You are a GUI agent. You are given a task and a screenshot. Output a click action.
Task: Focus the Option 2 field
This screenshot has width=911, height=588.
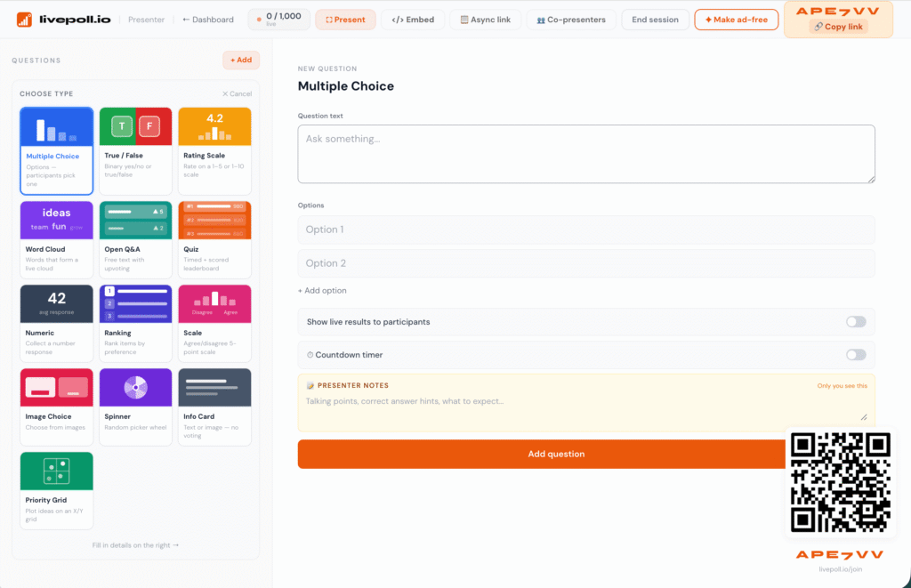click(586, 263)
